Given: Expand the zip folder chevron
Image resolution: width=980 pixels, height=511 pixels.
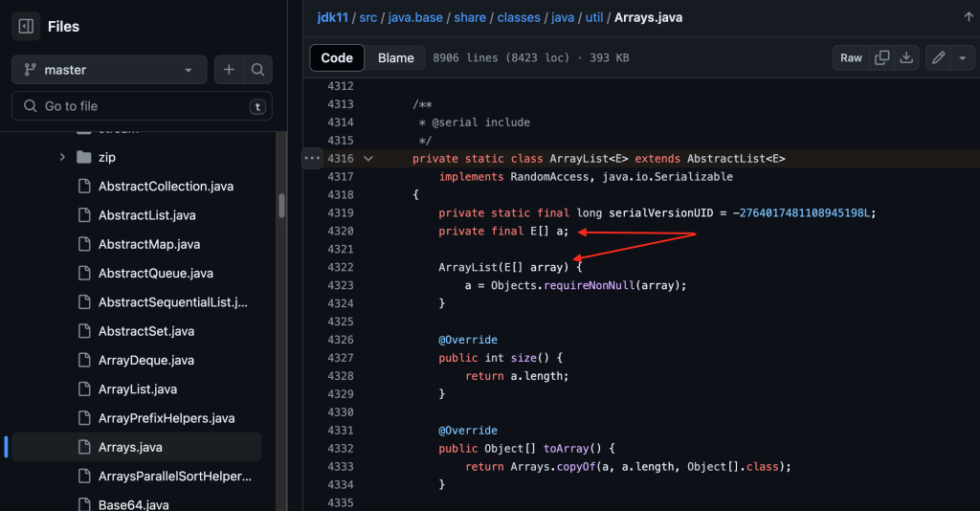Looking at the screenshot, I should (x=62, y=158).
